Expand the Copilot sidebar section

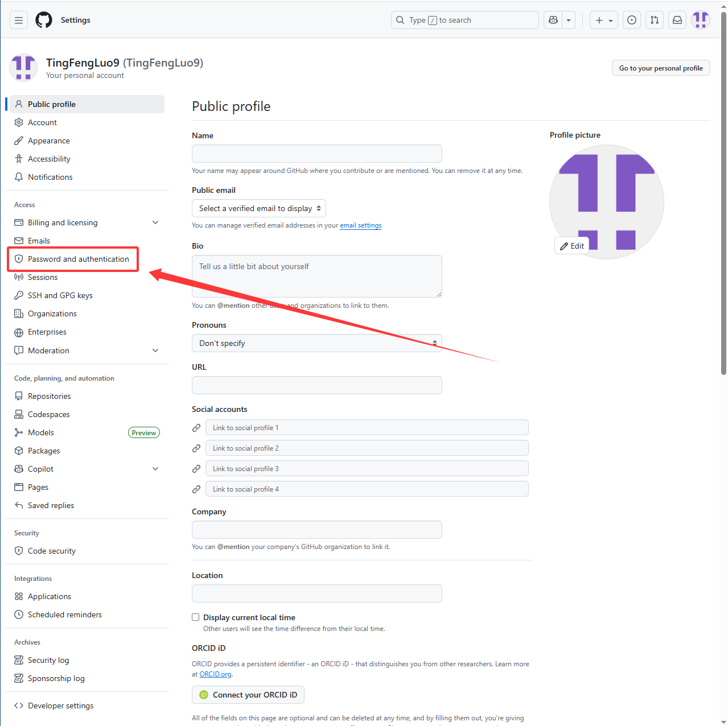click(x=155, y=469)
